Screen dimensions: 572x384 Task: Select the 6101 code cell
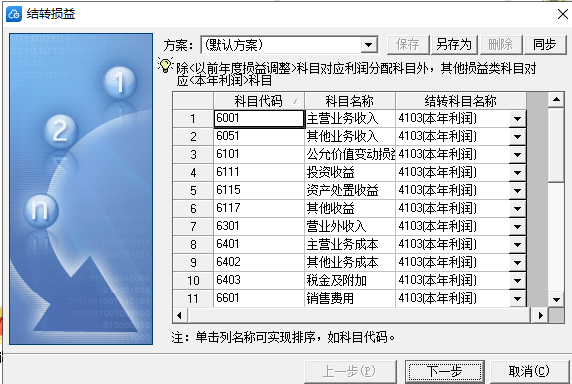[x=259, y=155]
